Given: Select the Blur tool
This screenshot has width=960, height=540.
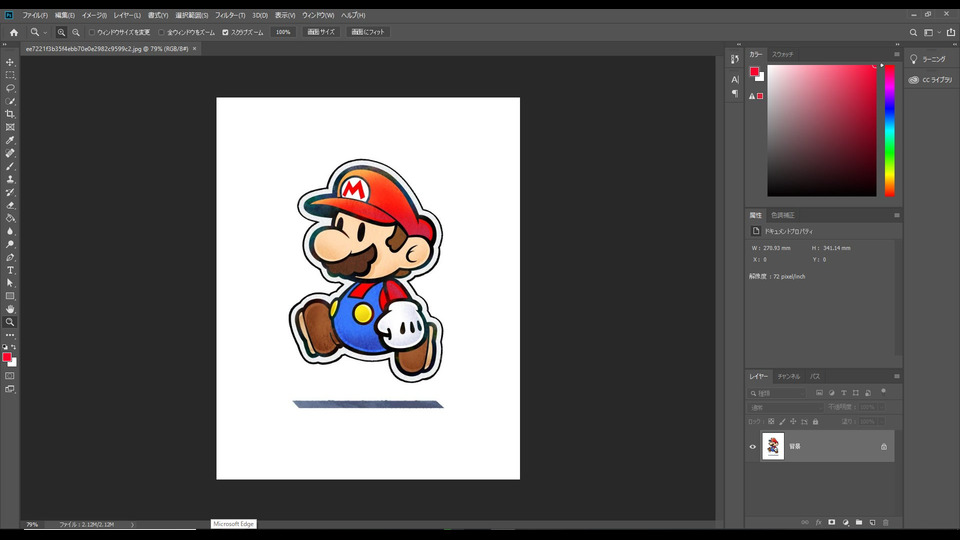Looking at the screenshot, I should tap(10, 231).
